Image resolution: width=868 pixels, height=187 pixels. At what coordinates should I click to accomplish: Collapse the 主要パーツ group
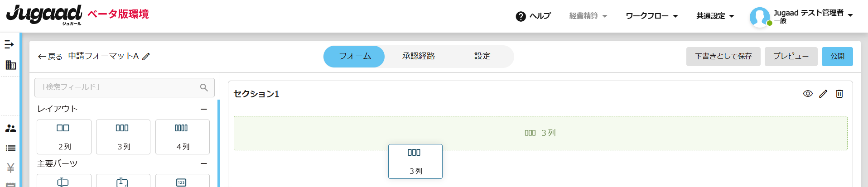point(204,163)
